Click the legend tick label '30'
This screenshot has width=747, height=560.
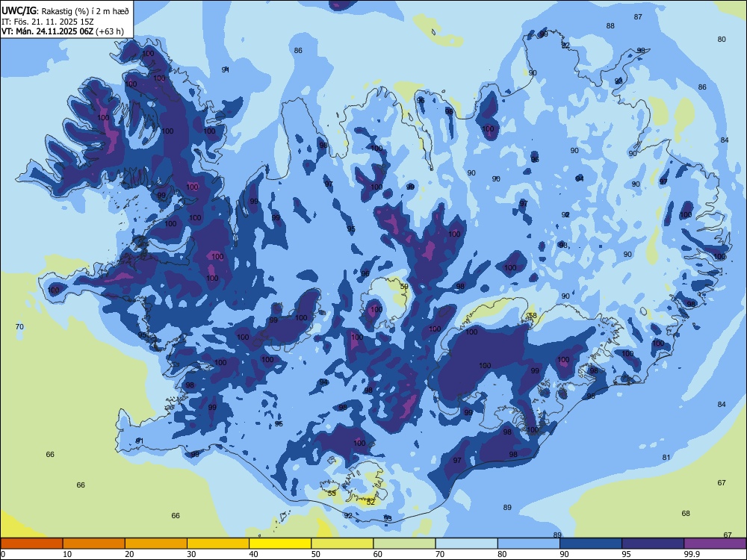coord(191,554)
